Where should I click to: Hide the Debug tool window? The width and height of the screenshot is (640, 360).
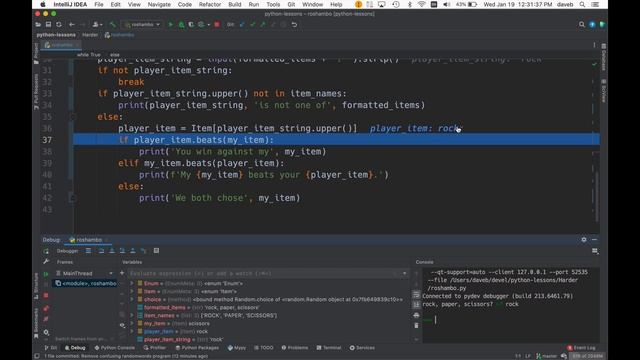pos(594,240)
